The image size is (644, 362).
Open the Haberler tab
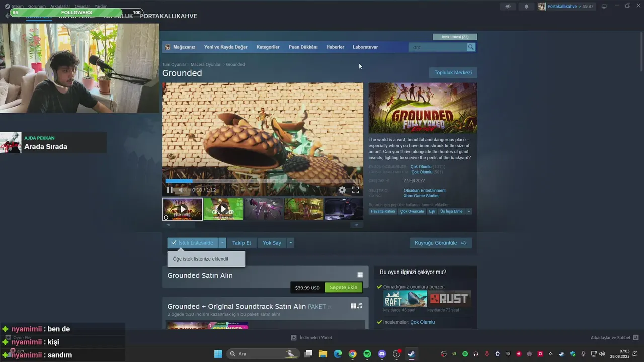335,47
